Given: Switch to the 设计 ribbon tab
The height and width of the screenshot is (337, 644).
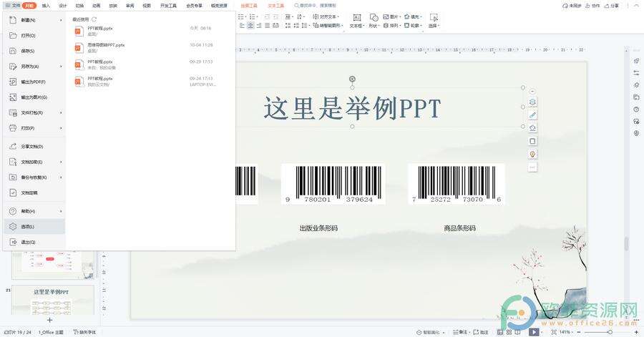Looking at the screenshot, I should 63,6.
